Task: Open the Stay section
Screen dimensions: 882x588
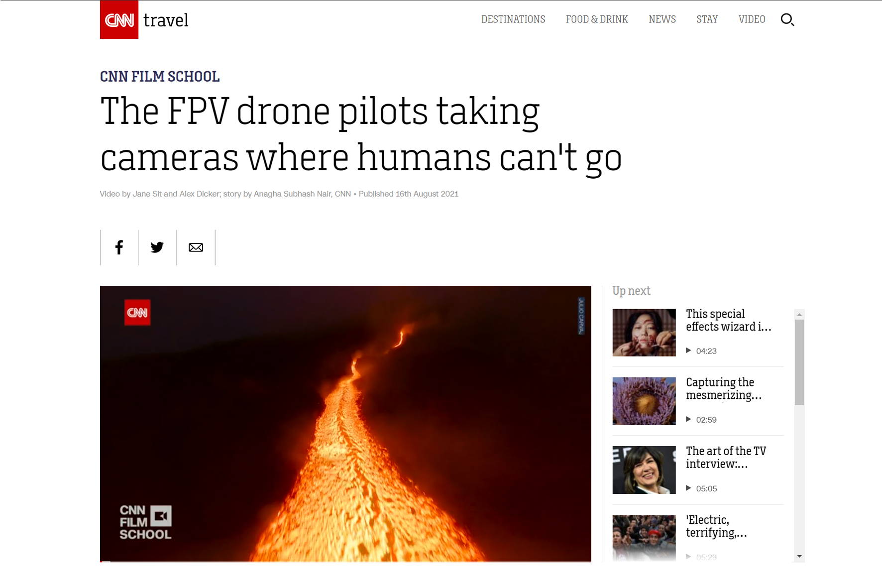Action: point(707,19)
